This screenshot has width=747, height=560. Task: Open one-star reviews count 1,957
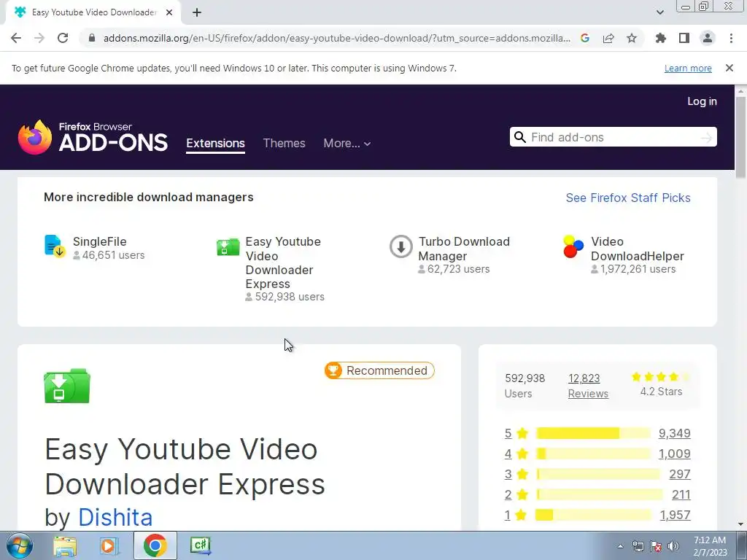[675, 516]
